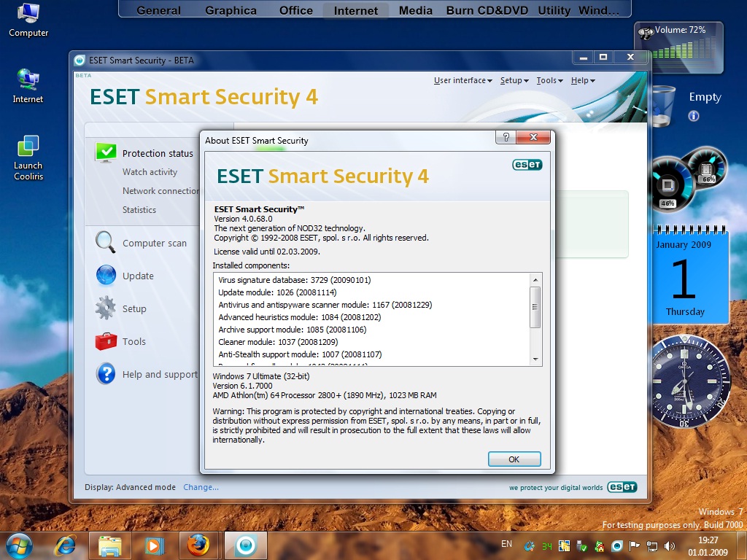This screenshot has height=560, width=747.
Task: Select the Utility tab in top dock
Action: (554, 10)
